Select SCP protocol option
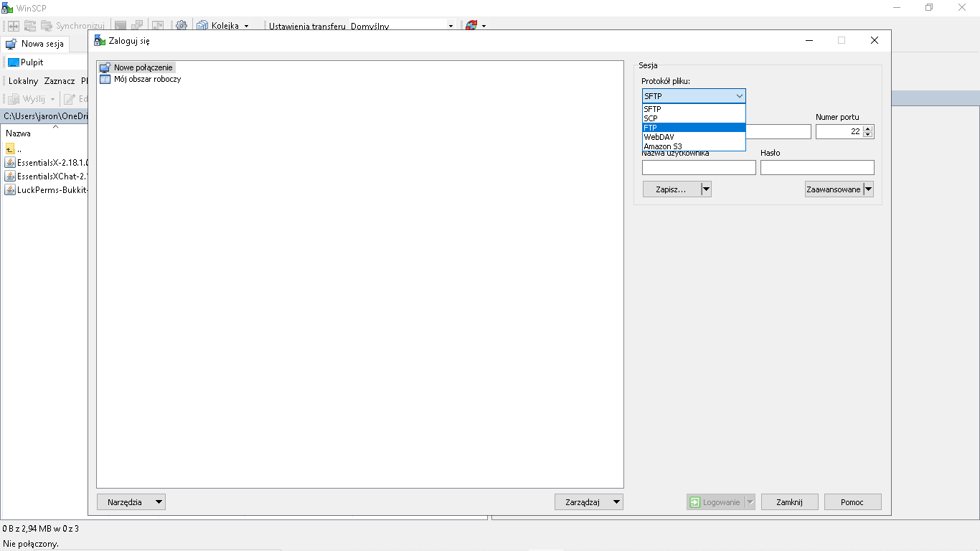This screenshot has width=980, height=551. coord(693,118)
